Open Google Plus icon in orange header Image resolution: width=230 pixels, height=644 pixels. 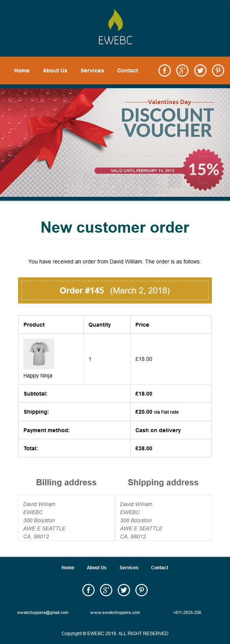coord(182,70)
